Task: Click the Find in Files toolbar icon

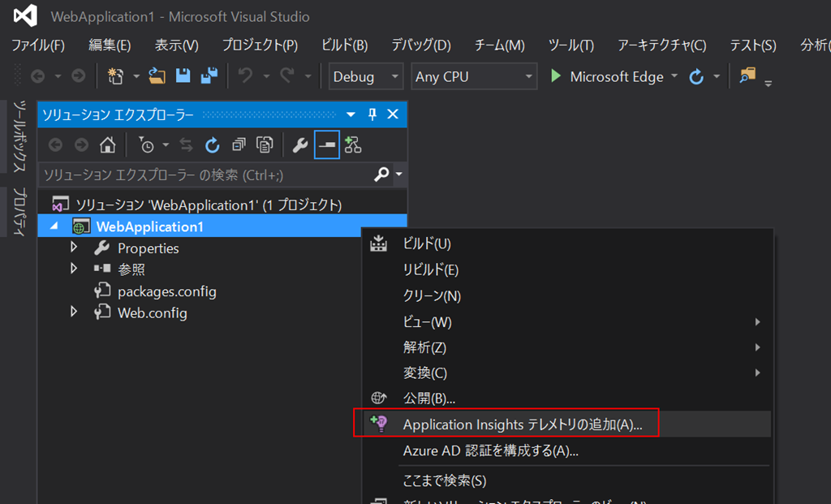Action: tap(747, 75)
